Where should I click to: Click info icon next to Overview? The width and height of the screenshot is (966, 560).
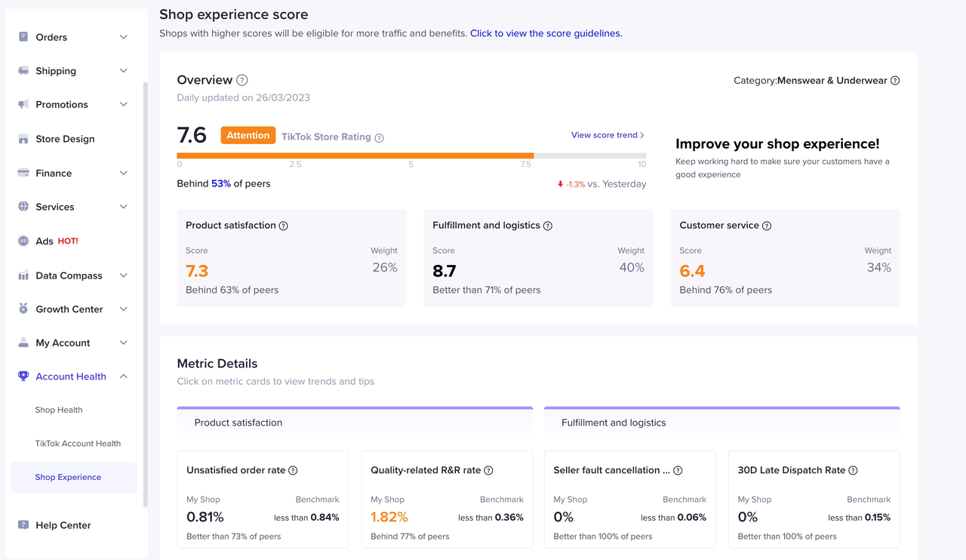[241, 80]
